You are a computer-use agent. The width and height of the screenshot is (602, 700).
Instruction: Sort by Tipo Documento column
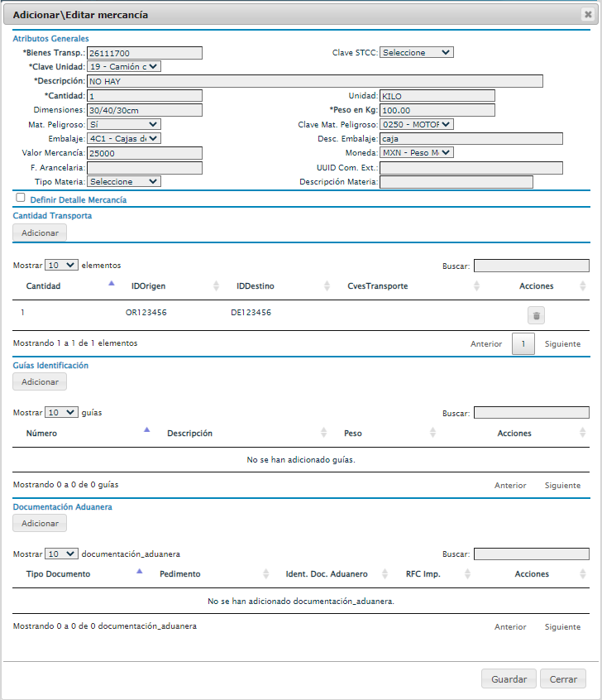[139, 572]
